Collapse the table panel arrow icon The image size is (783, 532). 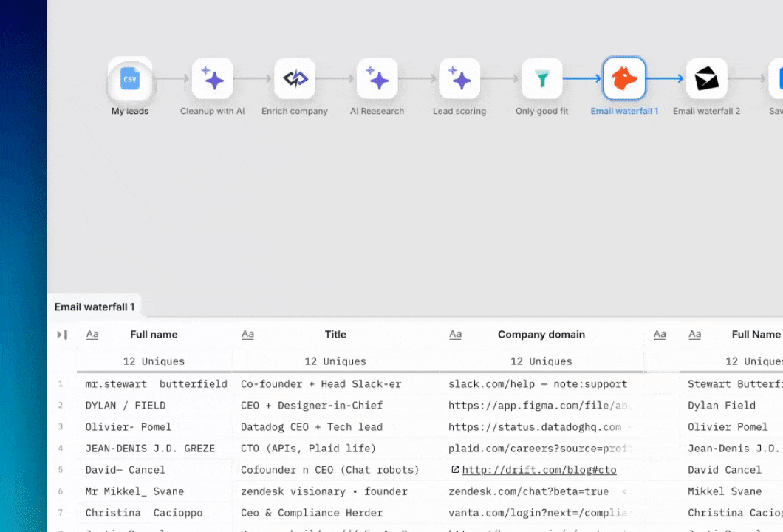pos(62,334)
